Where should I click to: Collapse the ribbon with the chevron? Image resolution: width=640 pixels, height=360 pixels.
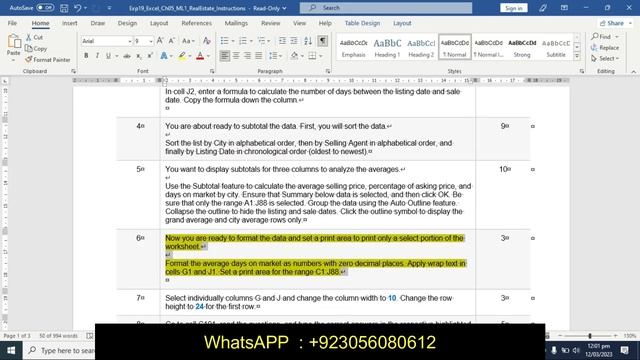[x=633, y=71]
